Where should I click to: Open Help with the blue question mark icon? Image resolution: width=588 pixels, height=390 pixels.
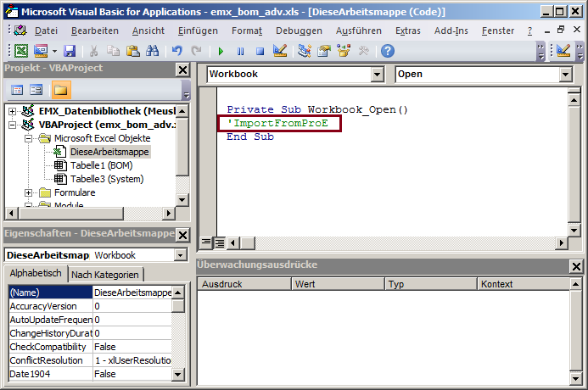point(387,52)
